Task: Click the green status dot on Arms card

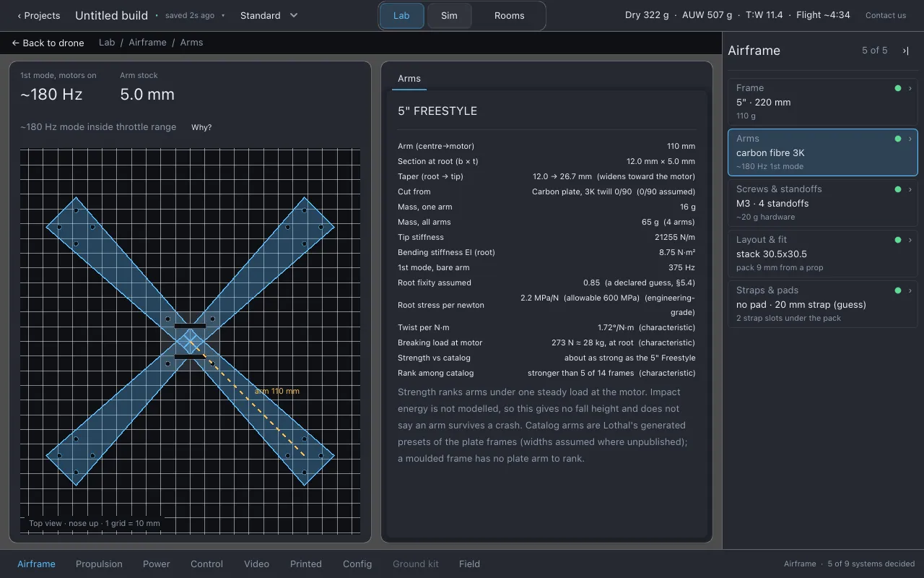Action: [x=898, y=139]
